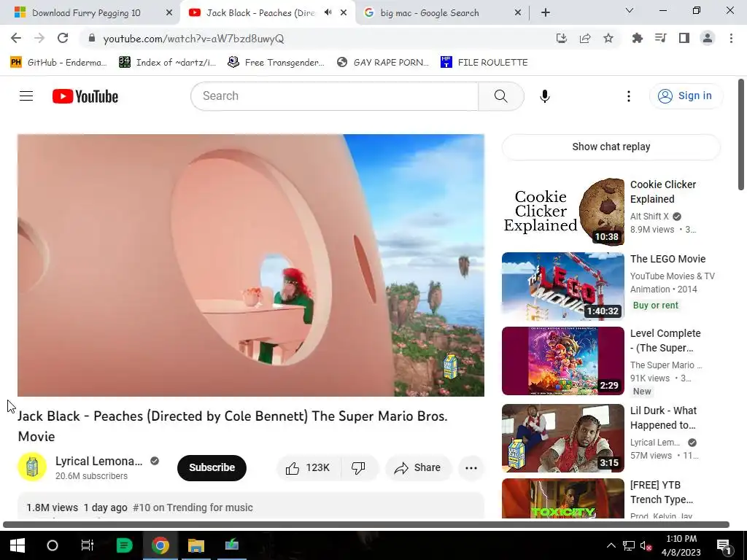Expand Chrome tab search chevron
747x560 pixels.
[630, 10]
